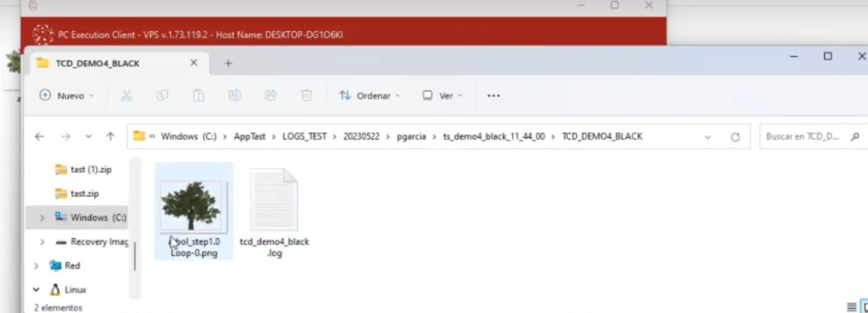Click the Delete trash icon
Image resolution: width=868 pixels, height=313 pixels.
[x=307, y=96]
